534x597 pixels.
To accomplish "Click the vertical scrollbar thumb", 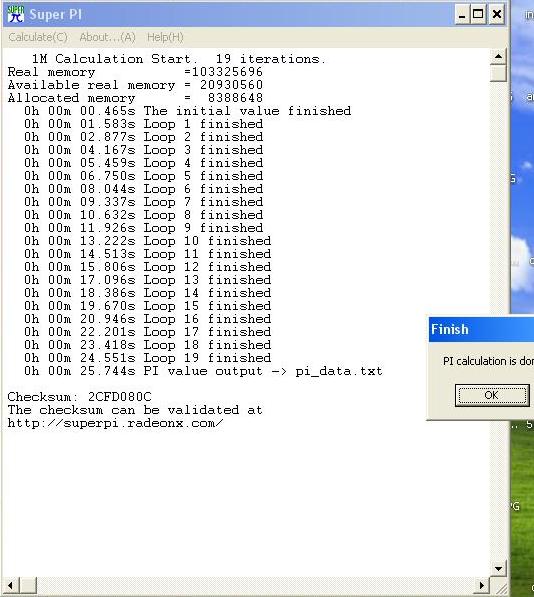I will click(498, 73).
